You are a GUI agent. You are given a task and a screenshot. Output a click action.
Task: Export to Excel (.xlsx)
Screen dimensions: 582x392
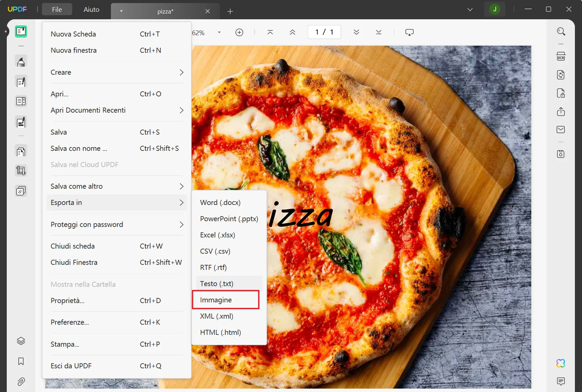pyautogui.click(x=229, y=235)
